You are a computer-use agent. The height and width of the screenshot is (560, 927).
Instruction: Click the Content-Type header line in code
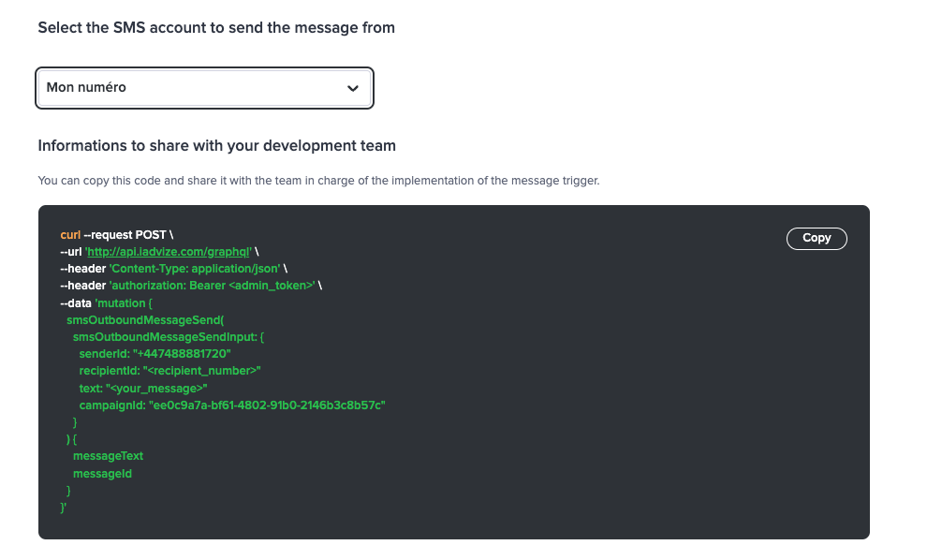pos(173,269)
